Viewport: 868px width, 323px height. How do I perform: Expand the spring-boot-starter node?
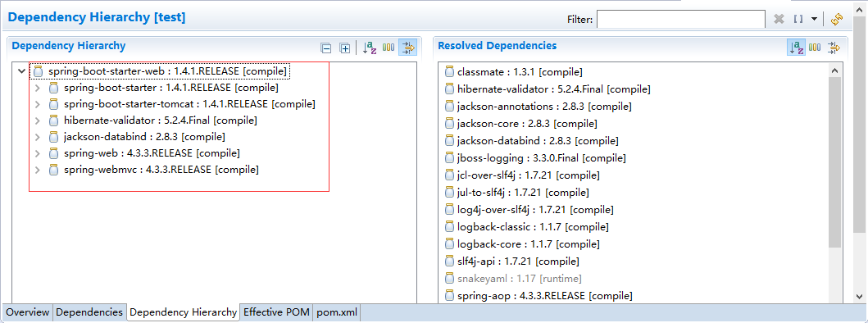click(37, 88)
